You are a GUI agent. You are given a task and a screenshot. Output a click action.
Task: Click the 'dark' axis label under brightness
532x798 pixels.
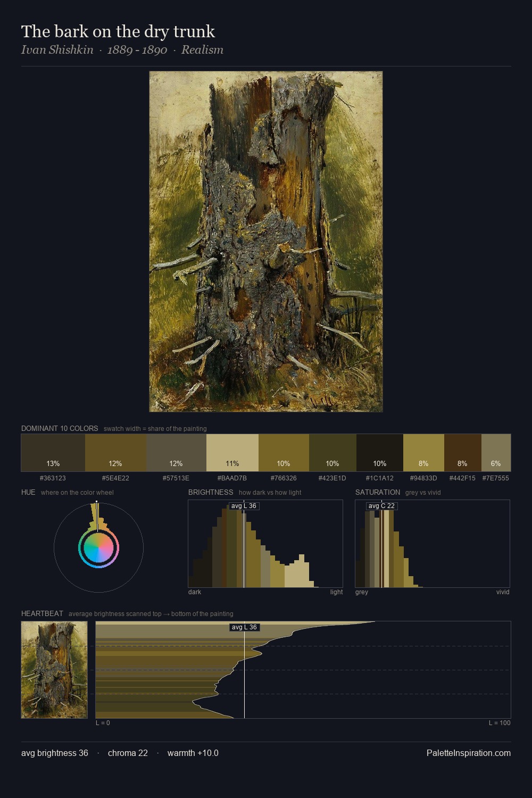coord(195,592)
